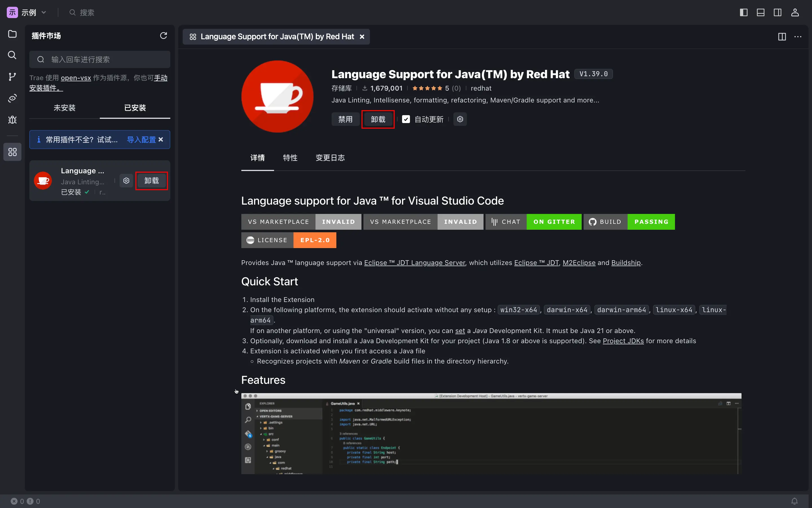Toggle the left sidebar layout icon
Image resolution: width=812 pixels, height=508 pixels.
point(743,12)
